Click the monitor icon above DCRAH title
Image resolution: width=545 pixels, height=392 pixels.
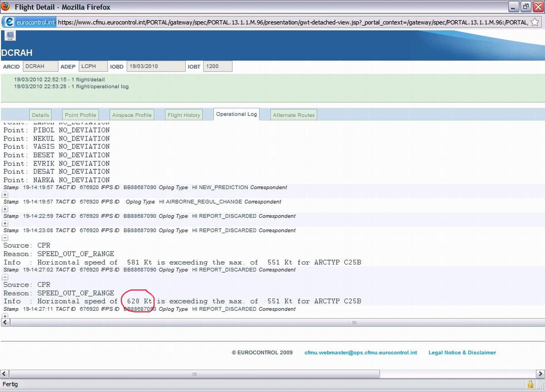10,36
